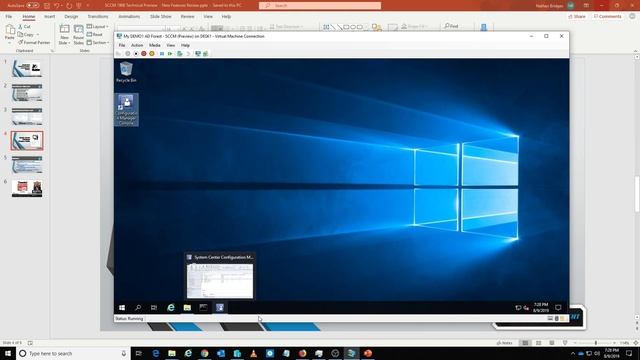640x360 pixels.
Task: Open Media menu in Virtual Machine Connection
Action: pyautogui.click(x=155, y=45)
